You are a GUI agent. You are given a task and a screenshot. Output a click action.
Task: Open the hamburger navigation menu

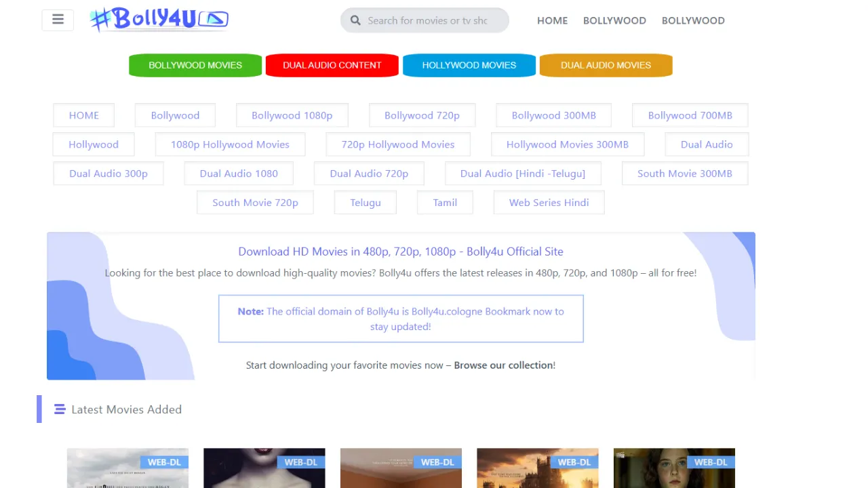pos(58,19)
